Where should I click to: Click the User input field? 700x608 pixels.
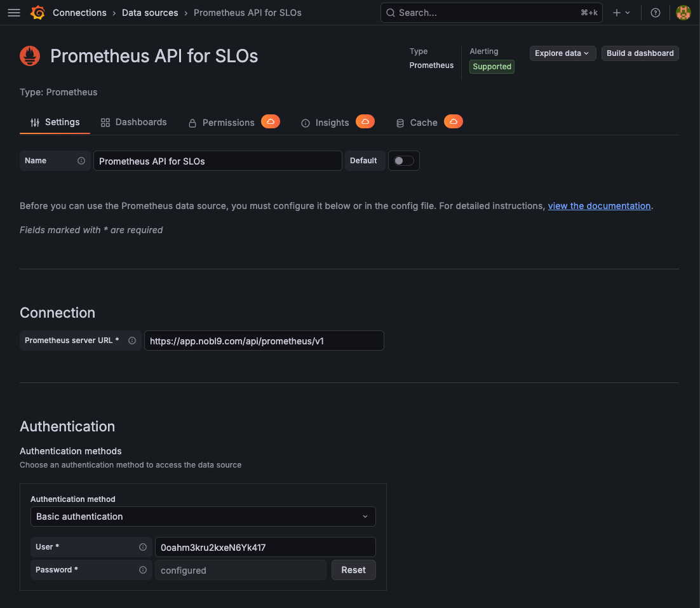click(x=265, y=547)
